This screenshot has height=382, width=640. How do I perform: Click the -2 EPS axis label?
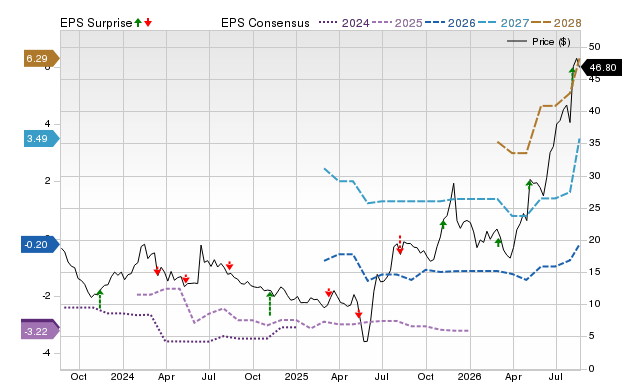46,295
